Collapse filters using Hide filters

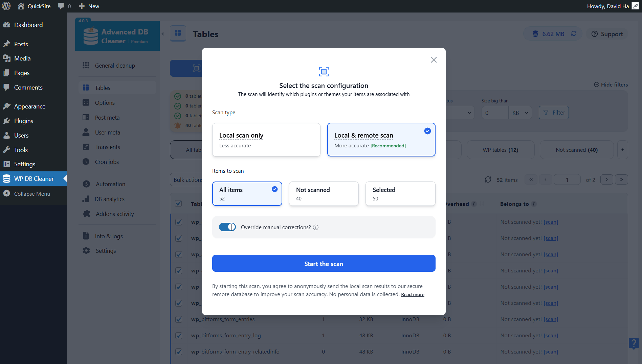611,84
